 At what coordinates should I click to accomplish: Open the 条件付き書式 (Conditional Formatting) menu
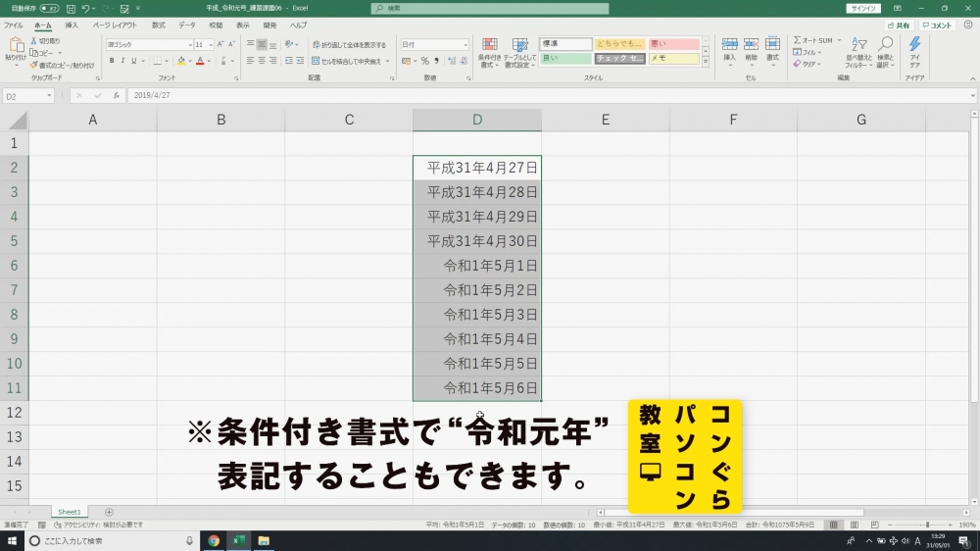(x=489, y=52)
